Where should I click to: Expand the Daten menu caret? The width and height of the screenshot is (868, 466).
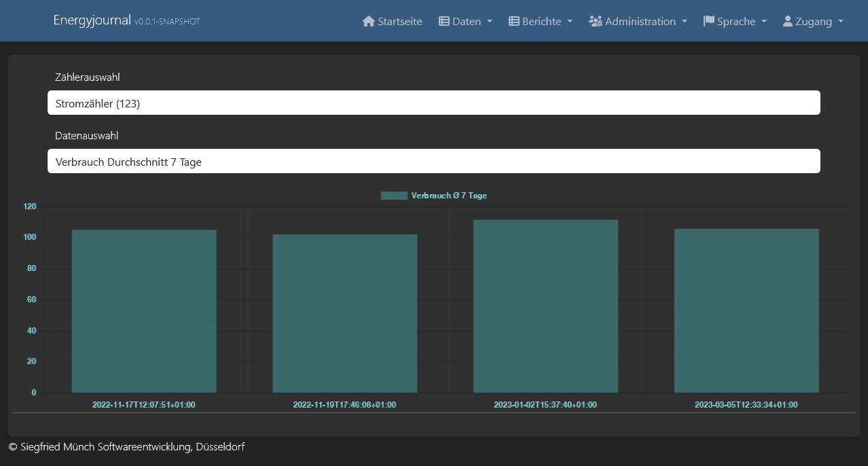490,22
